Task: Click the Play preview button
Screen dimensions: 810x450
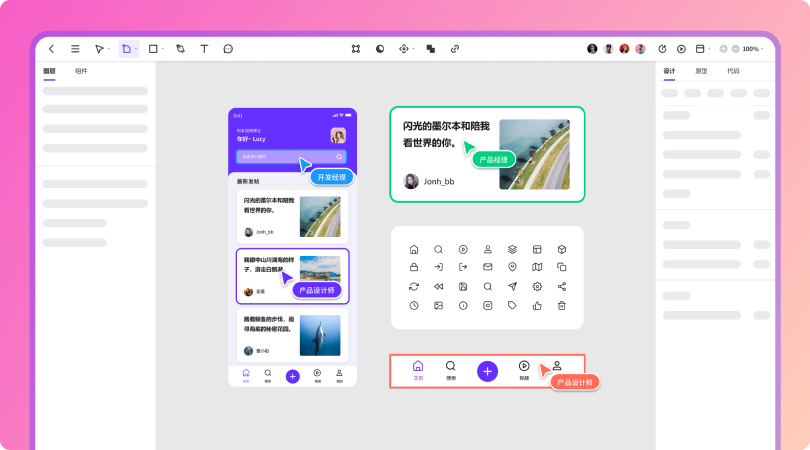Action: (x=681, y=48)
